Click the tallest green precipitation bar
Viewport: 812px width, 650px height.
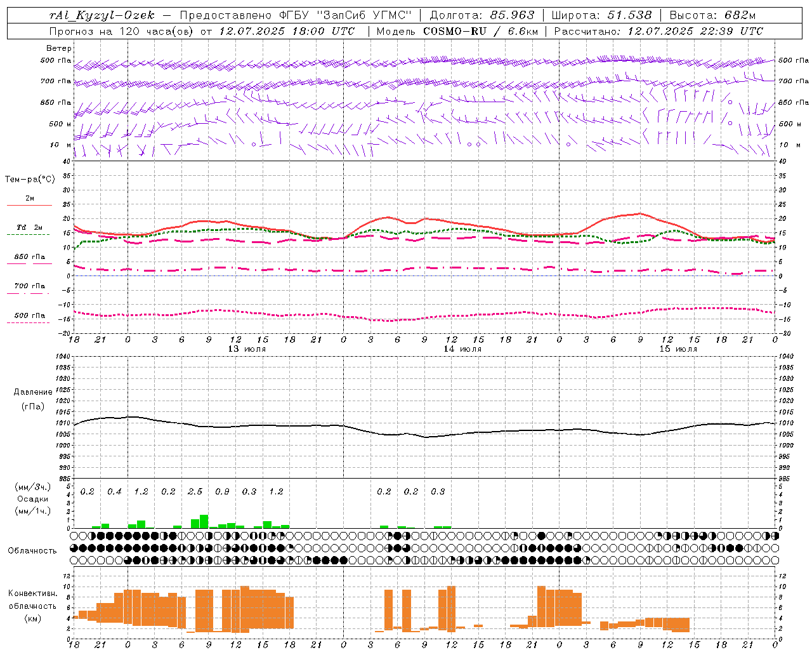pyautogui.click(x=204, y=522)
